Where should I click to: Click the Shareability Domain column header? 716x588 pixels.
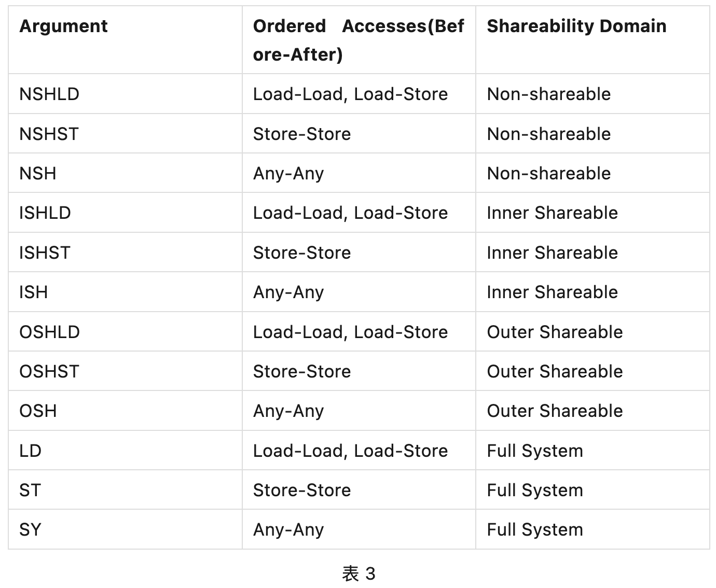tap(576, 26)
